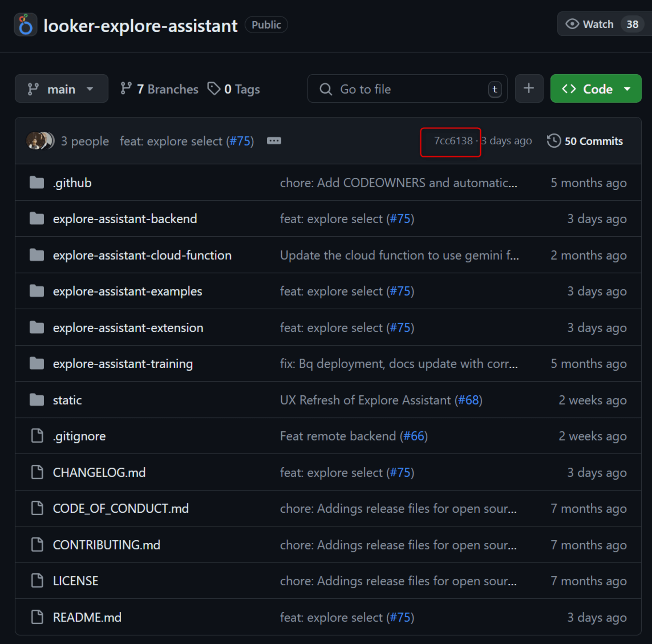Open the explore-assistant-examples folder
Image resolution: width=652 pixels, height=644 pixels.
coord(127,291)
